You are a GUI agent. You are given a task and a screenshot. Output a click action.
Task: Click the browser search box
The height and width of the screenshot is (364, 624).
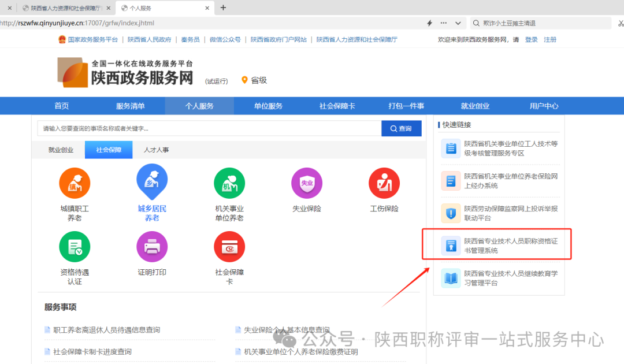pos(540,23)
